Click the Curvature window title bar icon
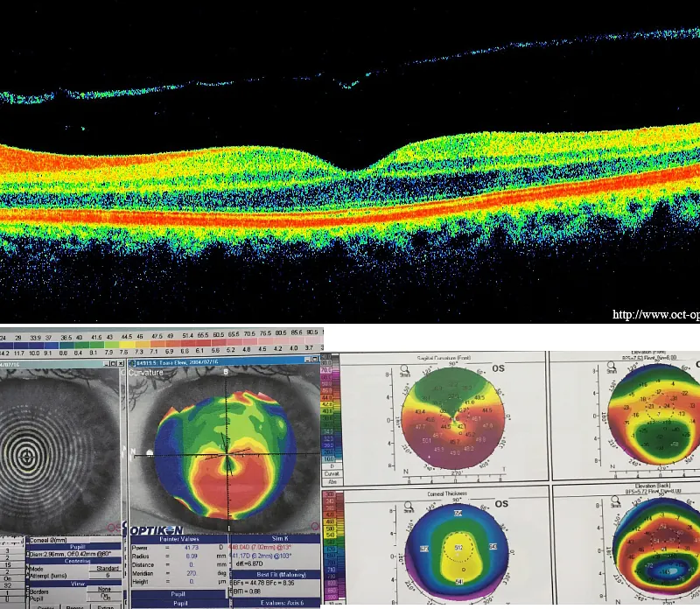This screenshot has height=609, width=700. pyautogui.click(x=132, y=362)
